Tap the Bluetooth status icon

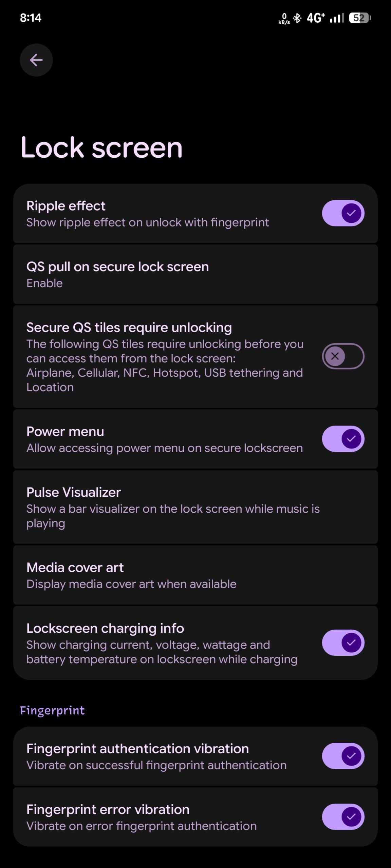[297, 18]
